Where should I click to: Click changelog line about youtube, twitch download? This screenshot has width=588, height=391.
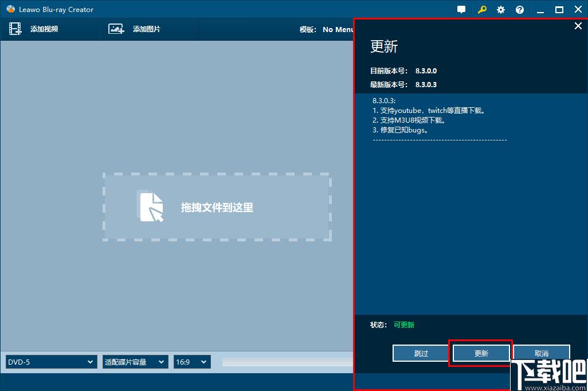click(x=429, y=110)
